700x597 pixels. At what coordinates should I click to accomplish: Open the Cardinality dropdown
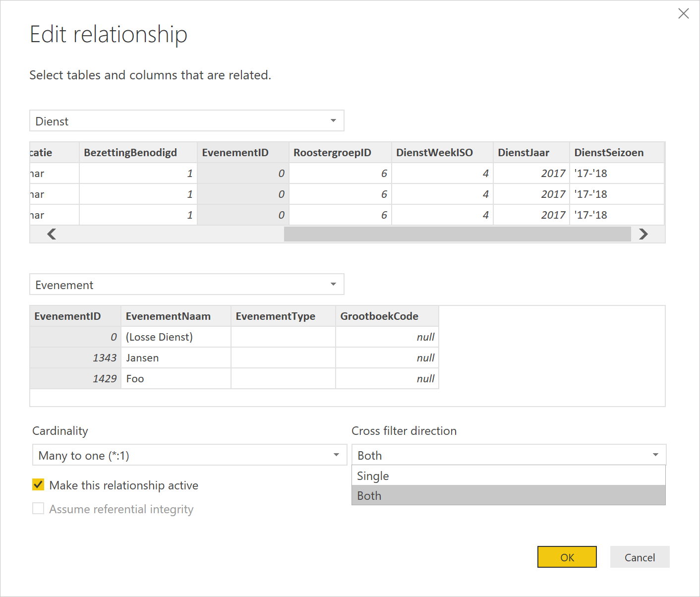pos(189,455)
